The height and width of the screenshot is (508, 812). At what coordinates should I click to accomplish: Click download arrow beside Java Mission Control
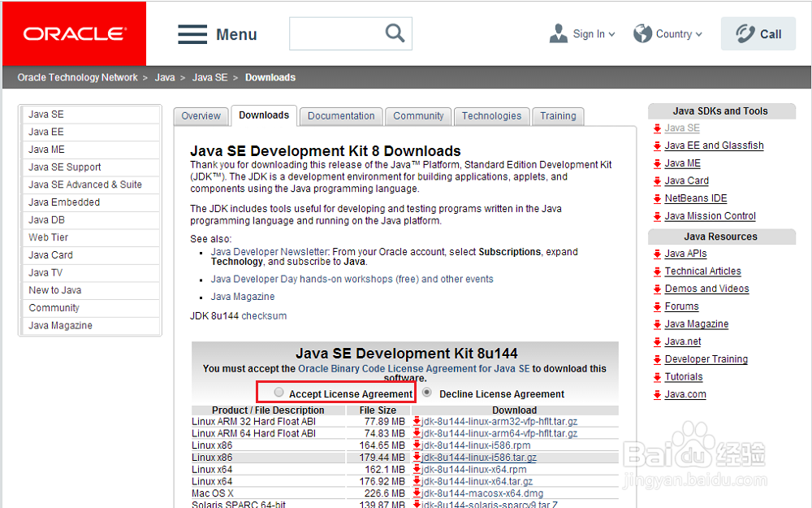point(657,217)
